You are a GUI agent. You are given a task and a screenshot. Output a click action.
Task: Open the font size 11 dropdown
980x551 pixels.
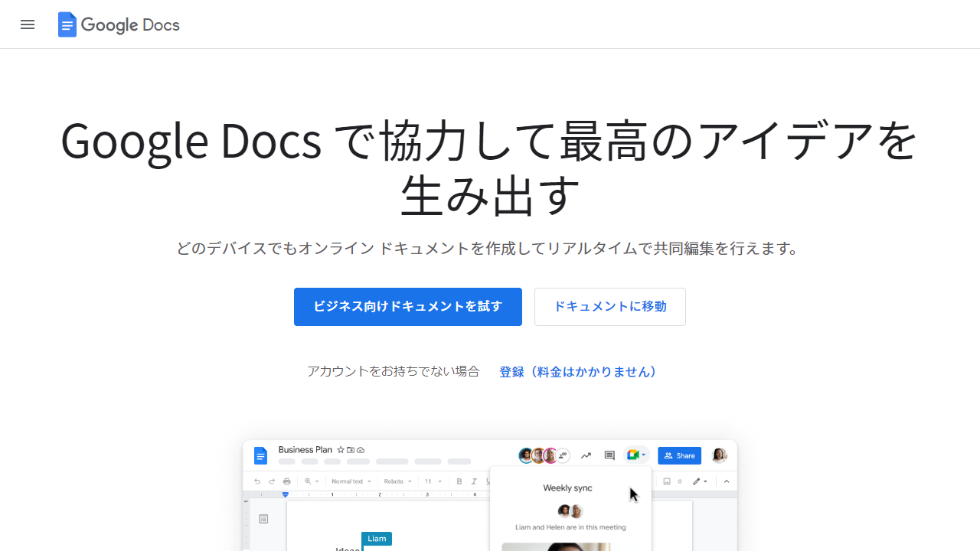(x=433, y=481)
